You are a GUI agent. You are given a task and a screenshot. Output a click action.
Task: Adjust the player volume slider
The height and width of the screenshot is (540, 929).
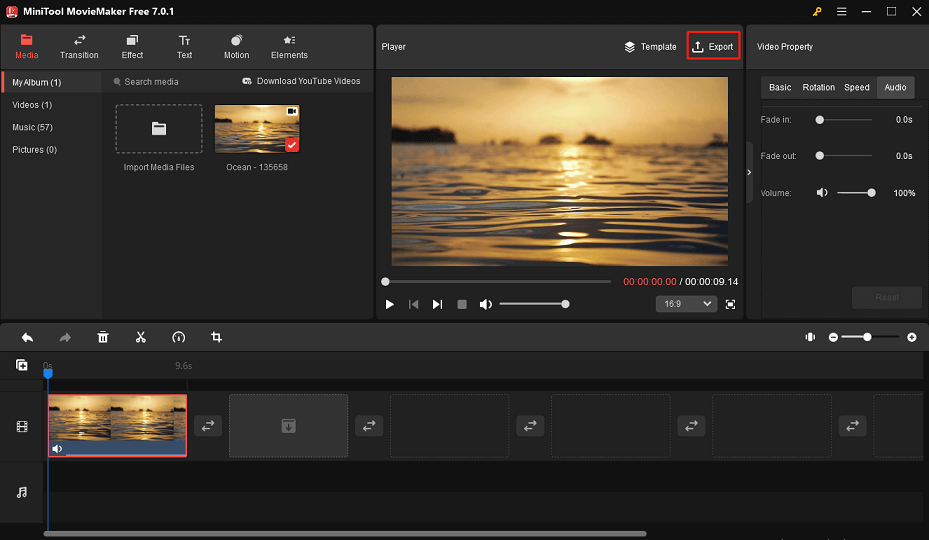coord(534,304)
